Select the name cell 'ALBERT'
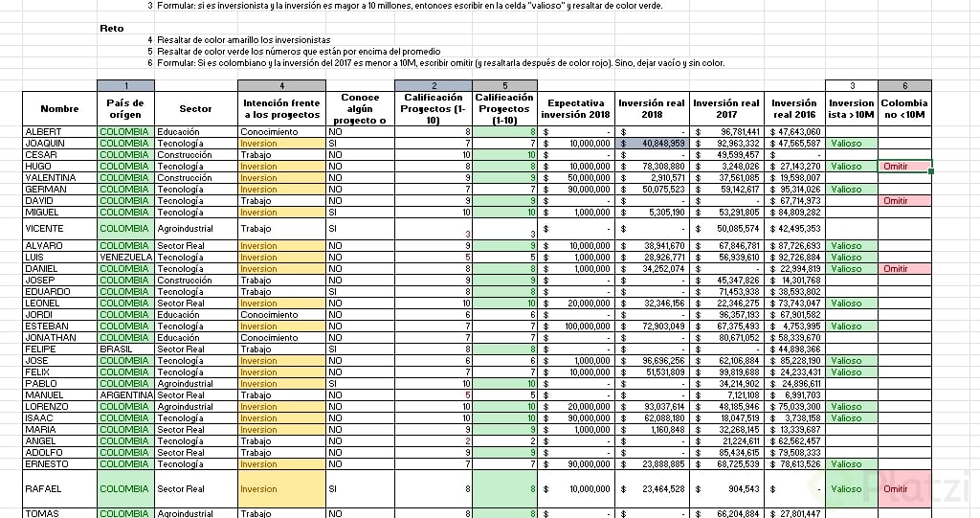The image size is (980, 518). 60,132
